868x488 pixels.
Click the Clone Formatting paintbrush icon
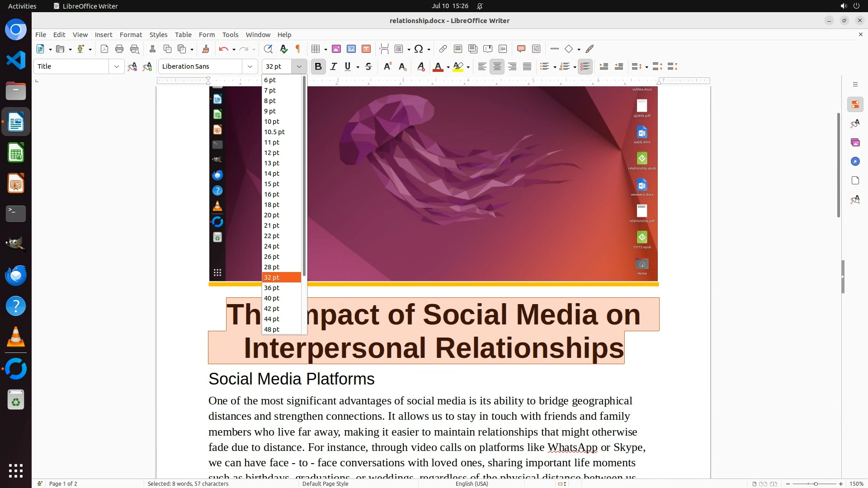click(x=206, y=49)
